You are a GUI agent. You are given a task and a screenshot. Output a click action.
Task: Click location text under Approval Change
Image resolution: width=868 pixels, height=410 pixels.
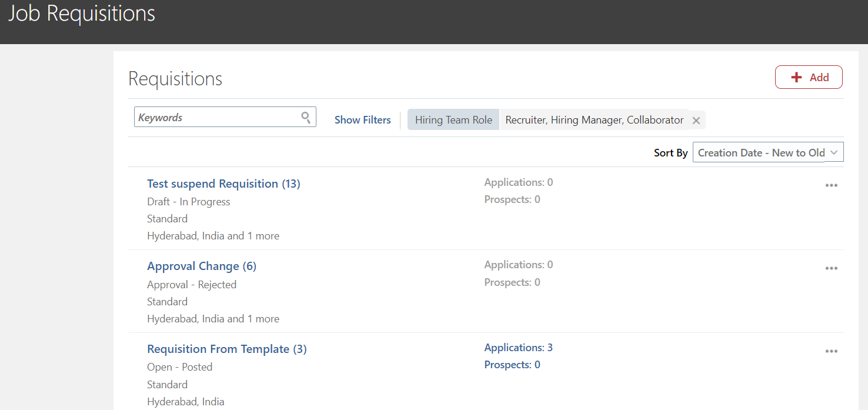tap(213, 319)
